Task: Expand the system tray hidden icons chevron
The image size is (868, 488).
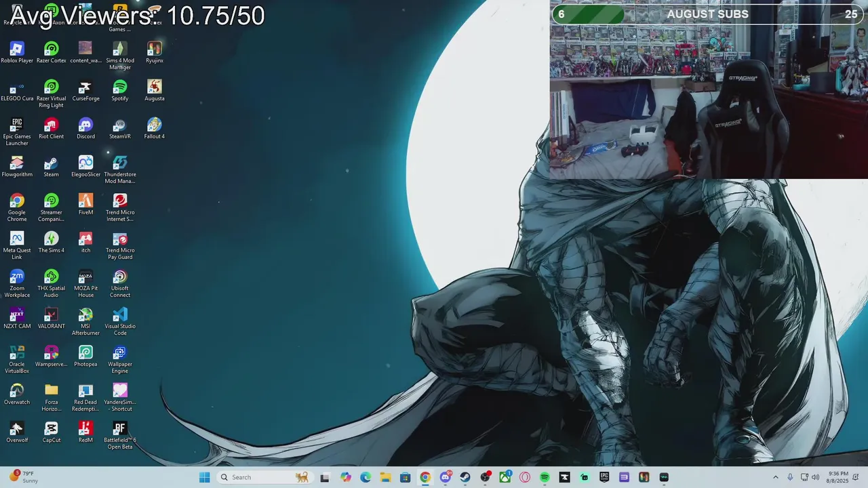Action: click(x=776, y=477)
